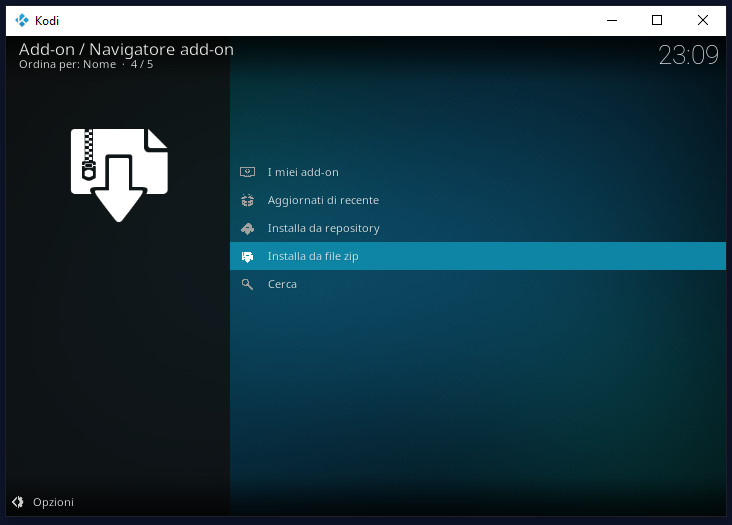Close the Kodi window
Viewport: 732px width, 525px height.
tap(703, 21)
